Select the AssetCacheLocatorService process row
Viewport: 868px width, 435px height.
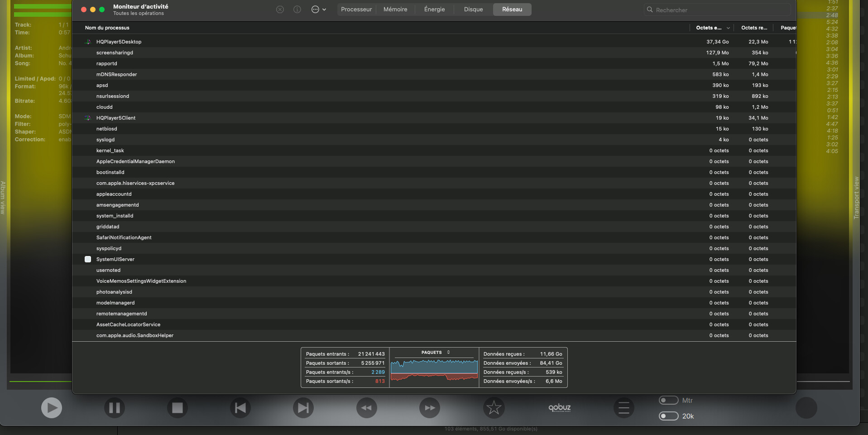434,324
